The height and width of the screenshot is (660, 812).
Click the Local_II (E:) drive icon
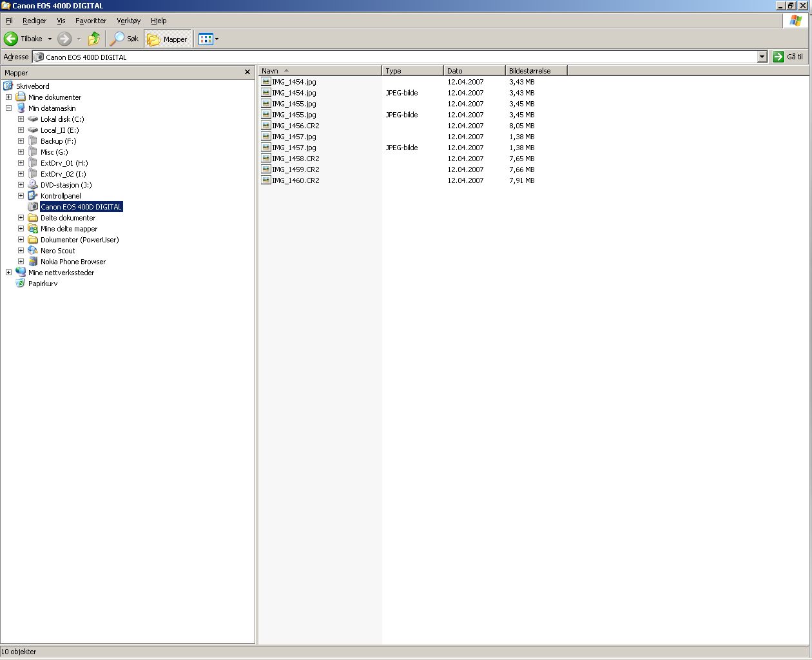coord(33,130)
